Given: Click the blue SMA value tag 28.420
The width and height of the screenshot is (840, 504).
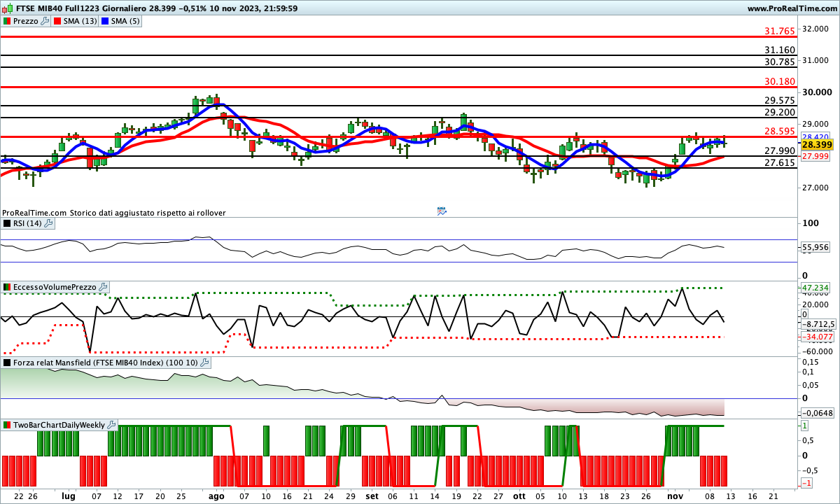Looking at the screenshot, I should click(815, 136).
